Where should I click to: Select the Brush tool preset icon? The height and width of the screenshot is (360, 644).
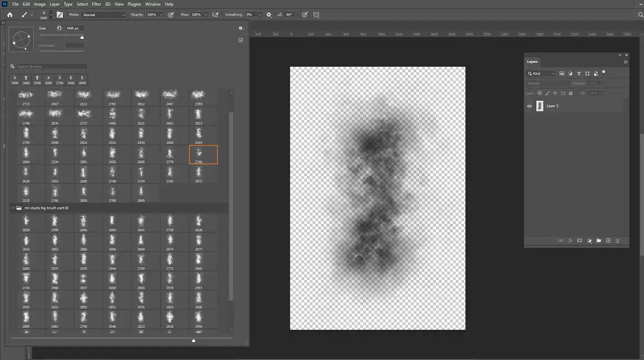click(24, 15)
